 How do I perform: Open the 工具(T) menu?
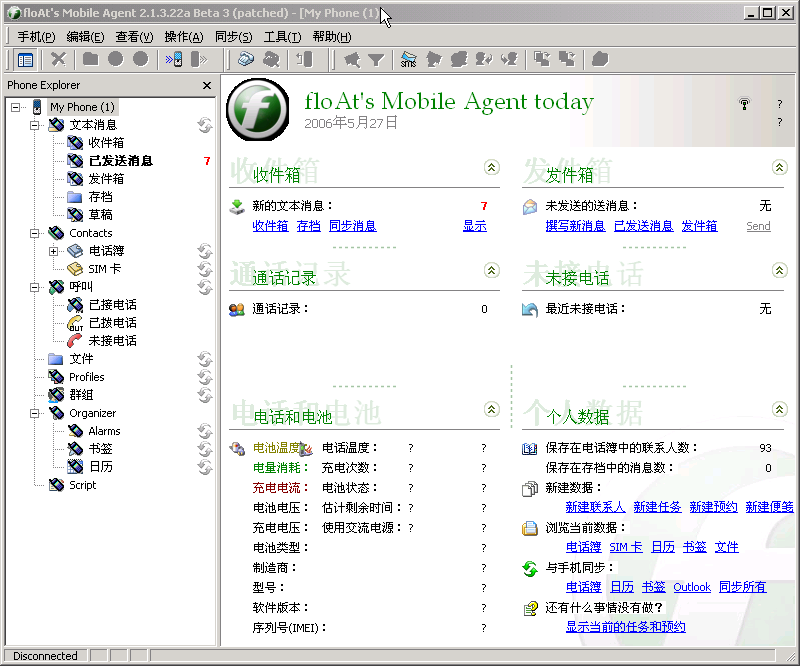[282, 37]
